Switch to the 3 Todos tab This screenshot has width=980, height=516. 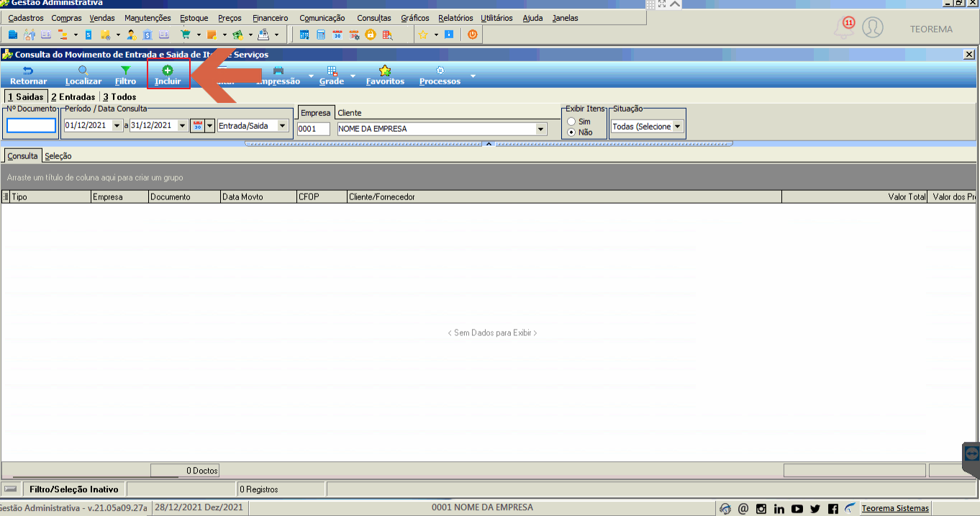119,96
